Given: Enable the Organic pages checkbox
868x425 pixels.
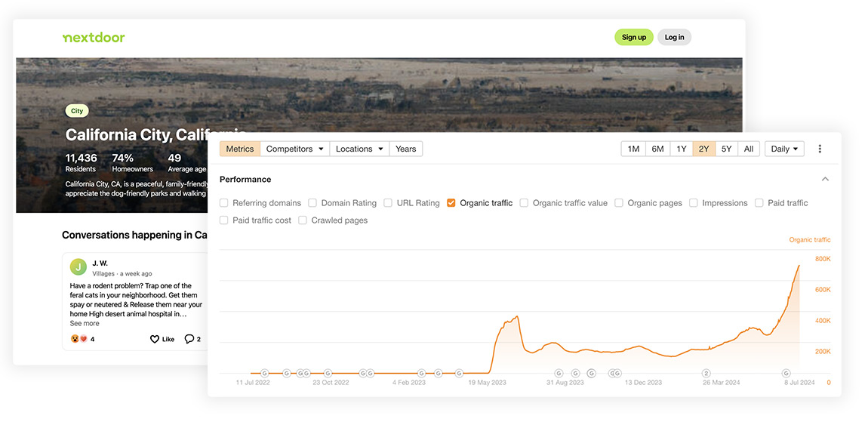Looking at the screenshot, I should tap(619, 203).
